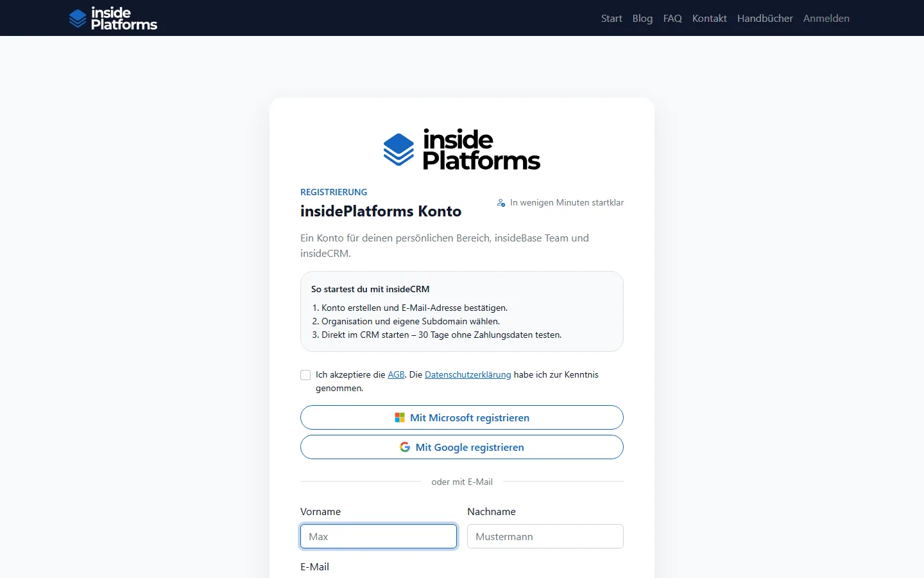Register with the Microsoft button
The height and width of the screenshot is (578, 924).
pos(462,417)
